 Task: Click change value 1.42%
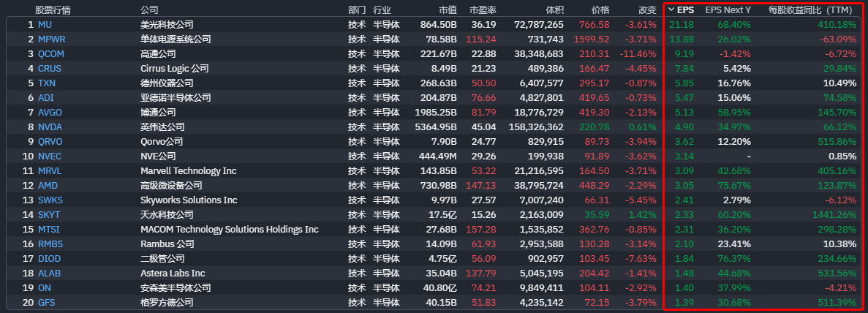[x=644, y=214]
